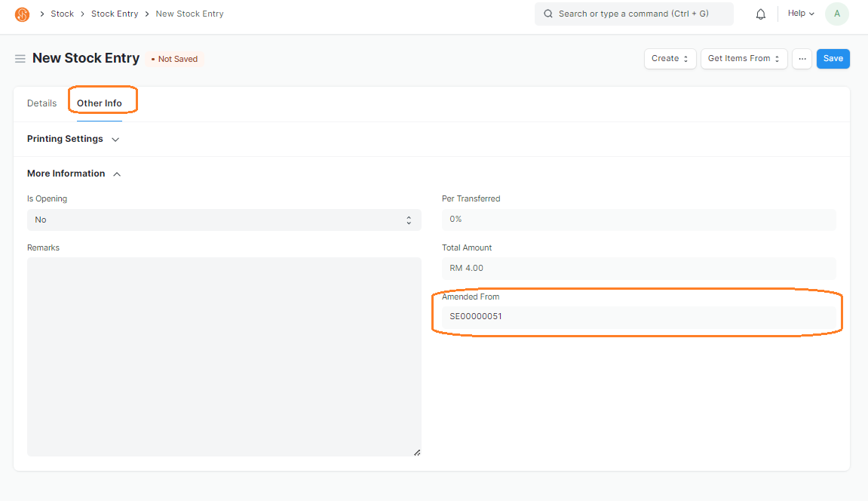Toggle the sidebar hamburger menu

[x=20, y=59]
